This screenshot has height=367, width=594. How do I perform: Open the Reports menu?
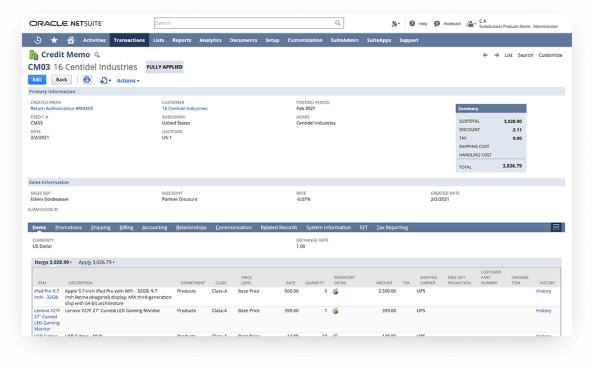click(181, 40)
